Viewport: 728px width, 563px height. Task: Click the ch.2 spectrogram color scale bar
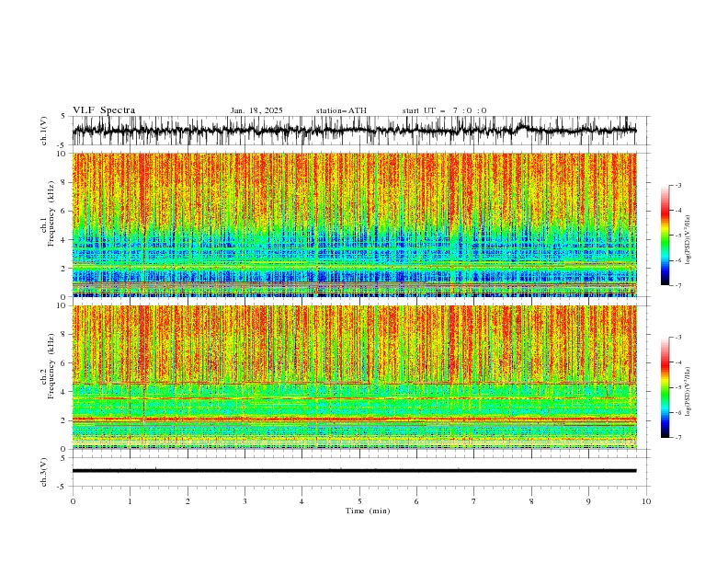click(x=665, y=387)
